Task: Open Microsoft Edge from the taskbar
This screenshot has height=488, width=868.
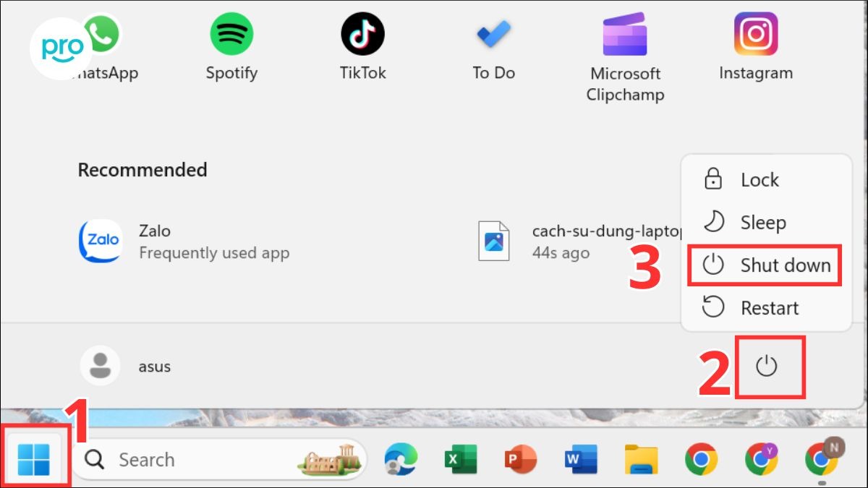Action: click(401, 459)
